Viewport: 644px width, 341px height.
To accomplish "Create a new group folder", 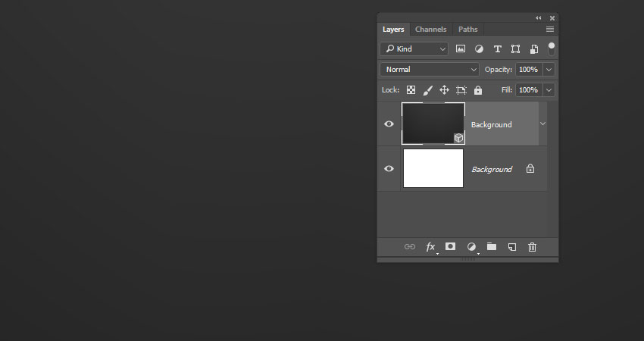I will (492, 246).
